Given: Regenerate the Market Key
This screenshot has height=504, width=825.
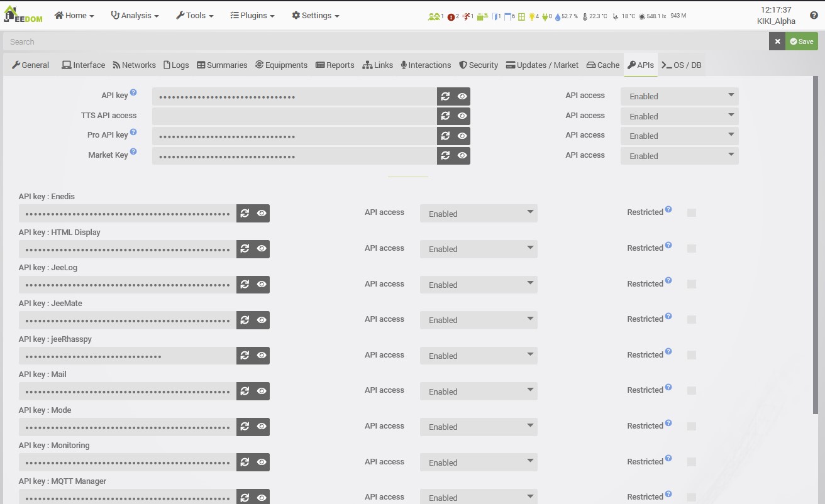Looking at the screenshot, I should point(445,156).
